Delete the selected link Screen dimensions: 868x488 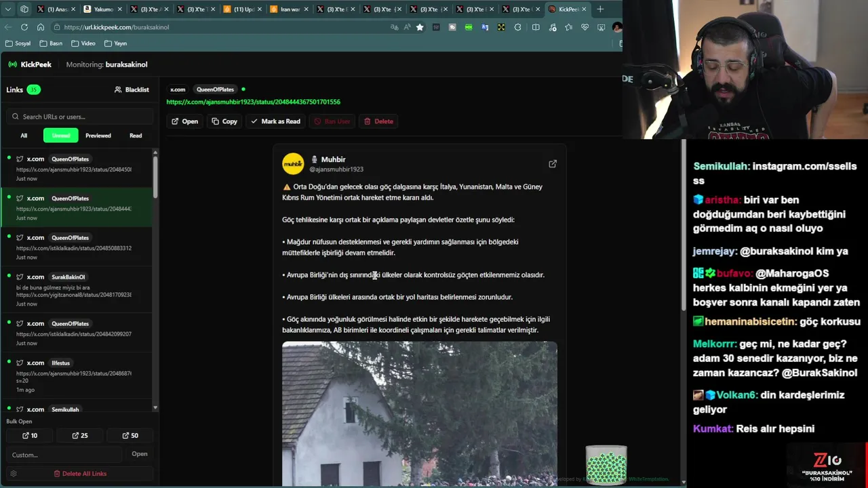378,121
